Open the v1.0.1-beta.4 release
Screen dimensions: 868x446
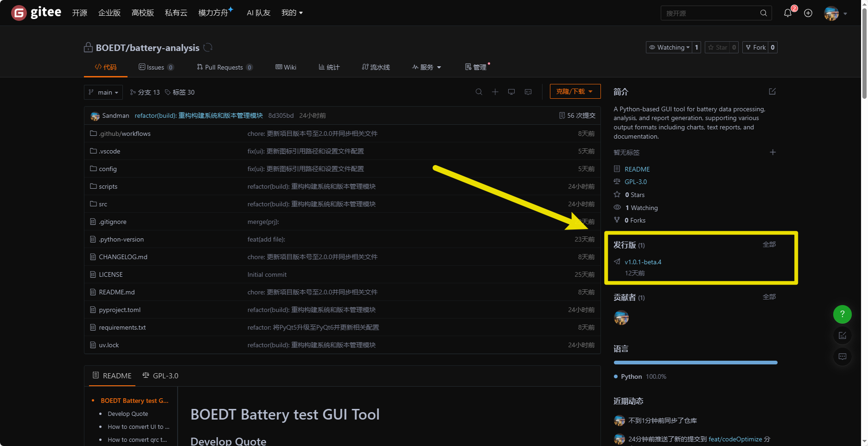[x=643, y=262]
